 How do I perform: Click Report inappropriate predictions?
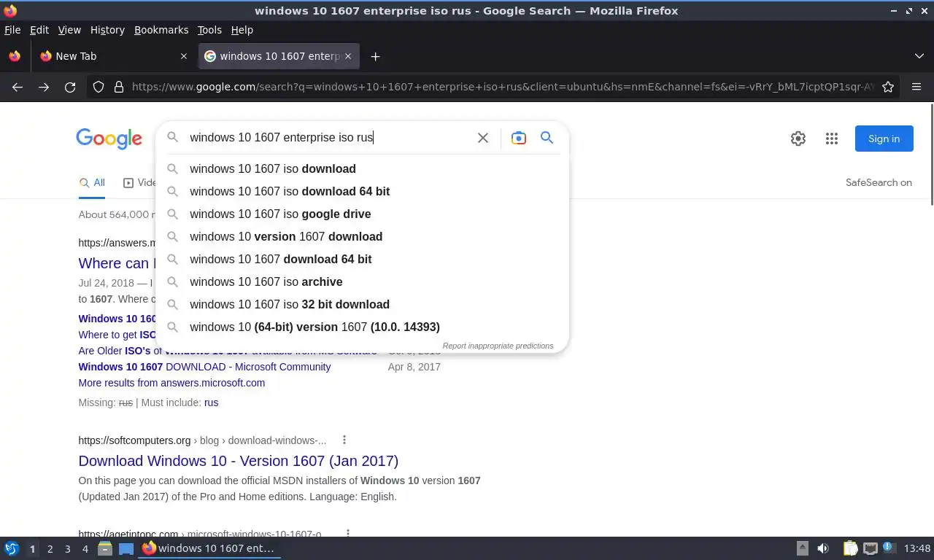(x=498, y=346)
